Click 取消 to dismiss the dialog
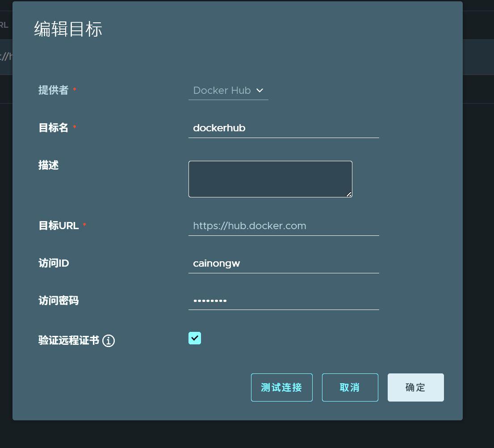 350,387
